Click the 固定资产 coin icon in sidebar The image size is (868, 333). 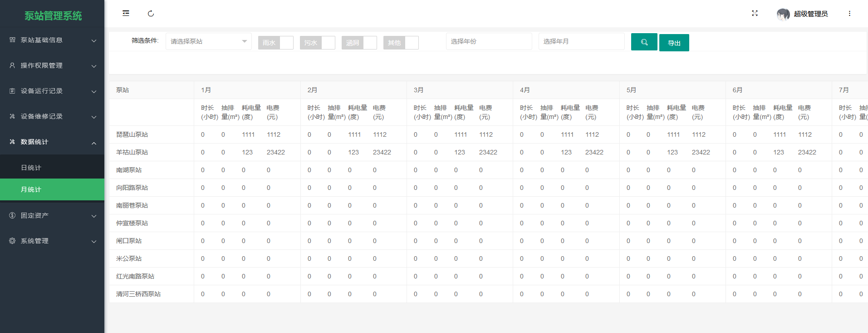tap(12, 215)
